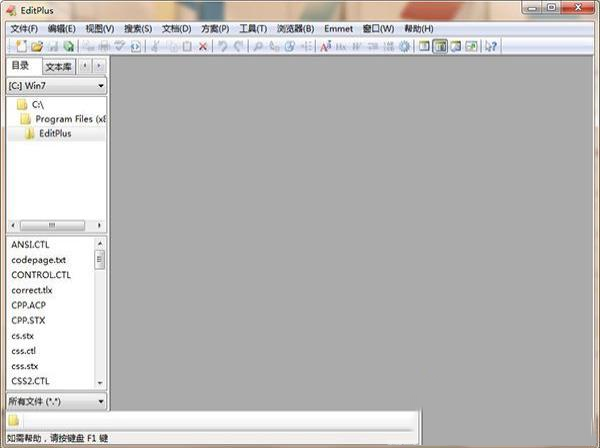600x448 pixels.
Task: Click correct.tlx in file list
Action: [x=32, y=290]
